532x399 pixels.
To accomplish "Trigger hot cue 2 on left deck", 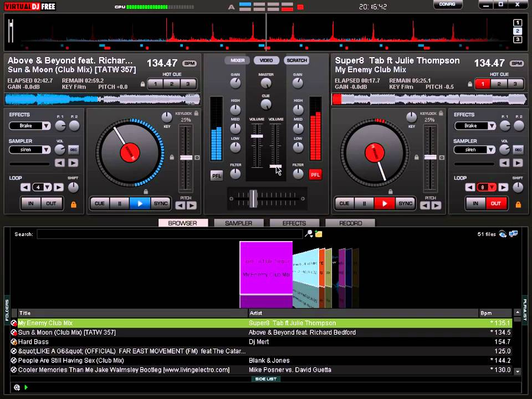I will point(172,84).
